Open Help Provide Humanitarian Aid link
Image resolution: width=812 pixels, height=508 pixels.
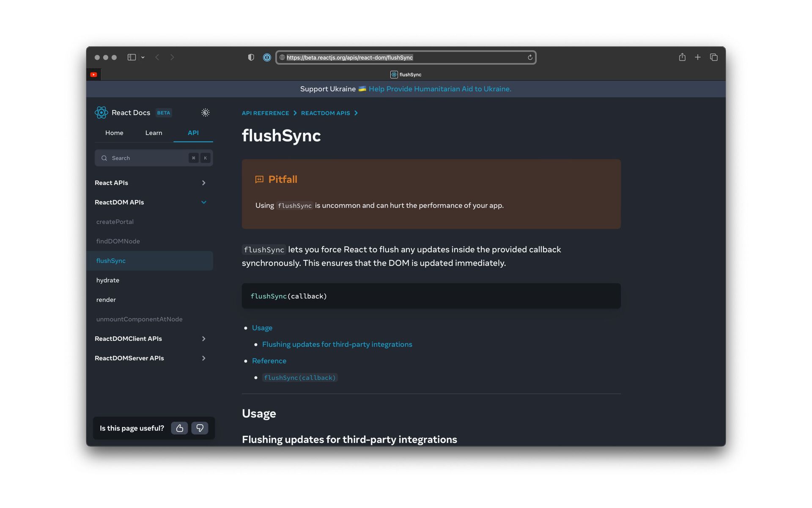[440, 89]
